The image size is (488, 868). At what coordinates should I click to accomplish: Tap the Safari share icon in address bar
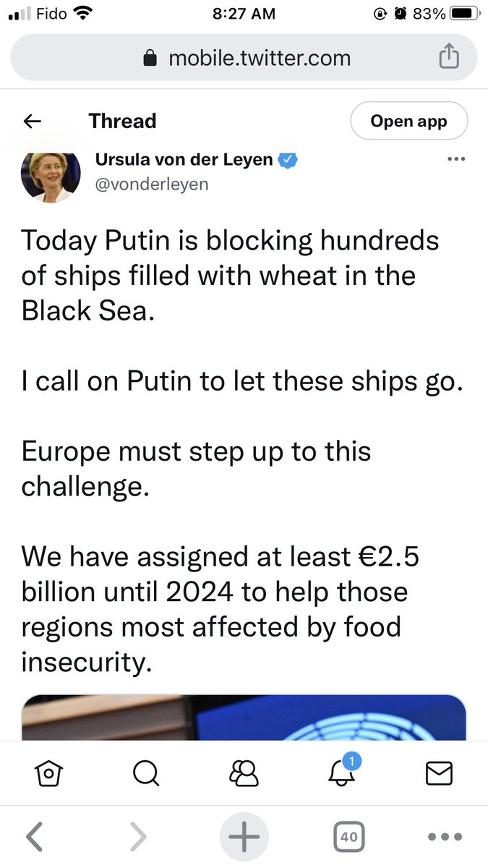pyautogui.click(x=449, y=57)
